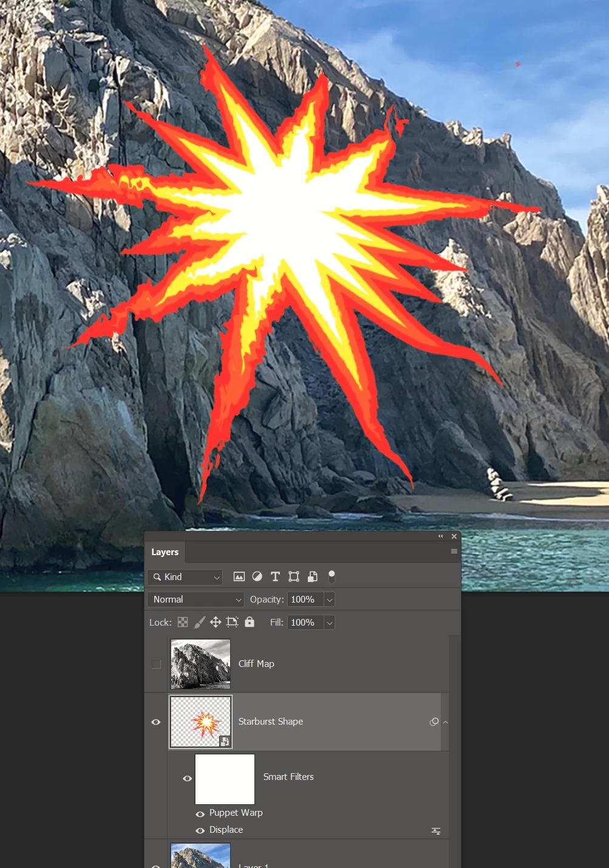This screenshot has width=609, height=868.
Task: Lock image pixels brush icon
Action: 200,622
